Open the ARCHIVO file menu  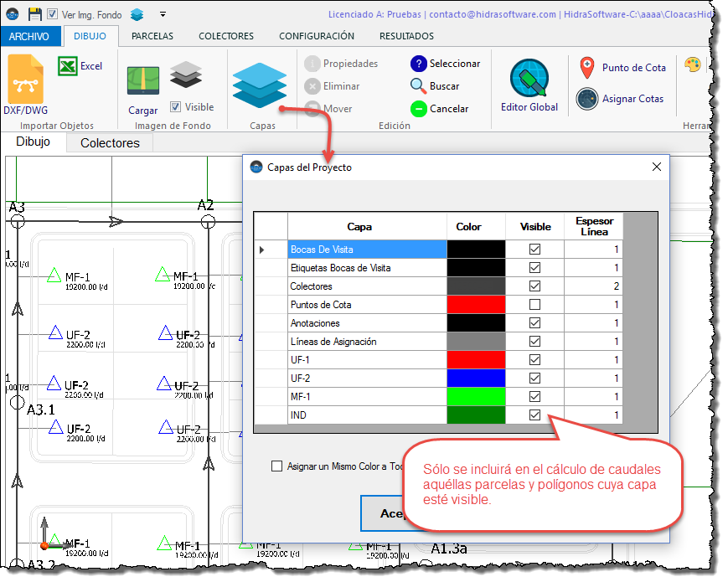click(x=30, y=36)
